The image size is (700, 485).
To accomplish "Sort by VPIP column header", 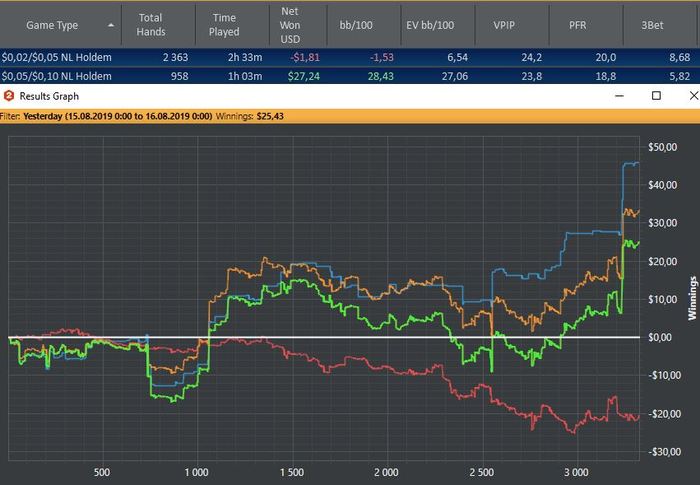I will coord(507,24).
